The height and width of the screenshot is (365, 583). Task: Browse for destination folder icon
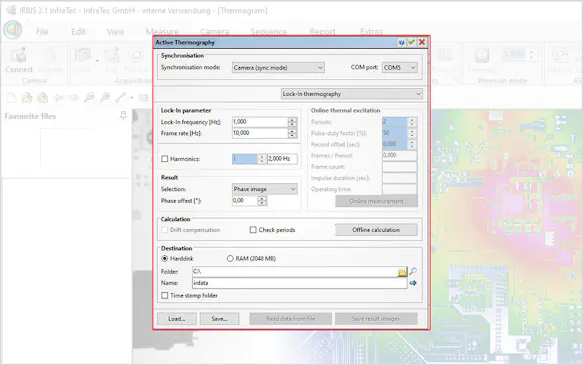pos(402,272)
